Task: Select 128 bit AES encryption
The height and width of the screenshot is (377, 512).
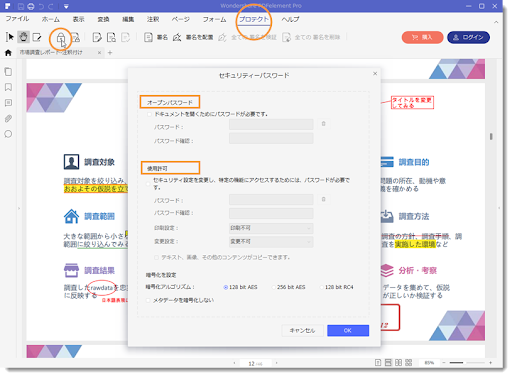Action: tap(226, 287)
